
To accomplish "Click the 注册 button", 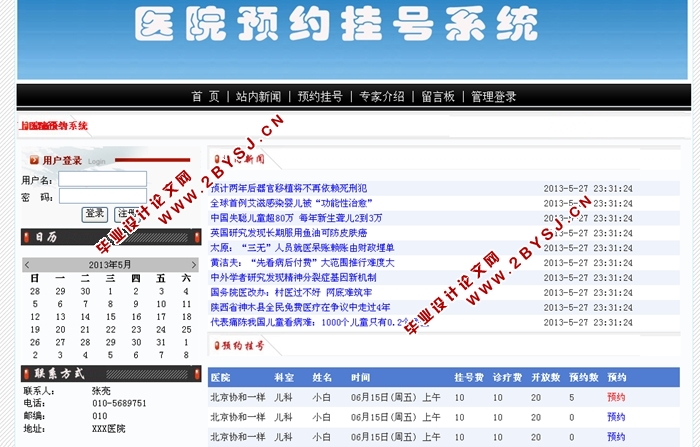I will (128, 214).
